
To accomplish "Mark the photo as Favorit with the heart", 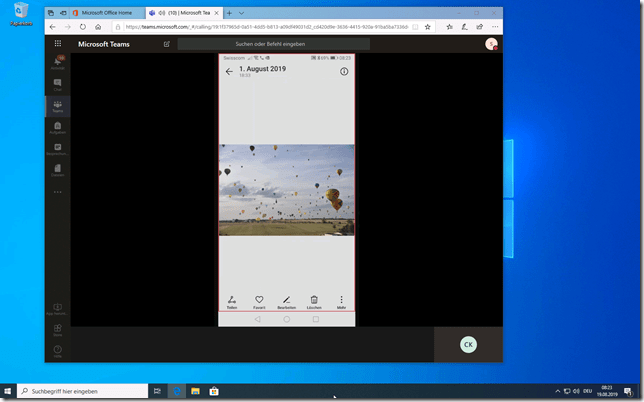I will coord(259,301).
